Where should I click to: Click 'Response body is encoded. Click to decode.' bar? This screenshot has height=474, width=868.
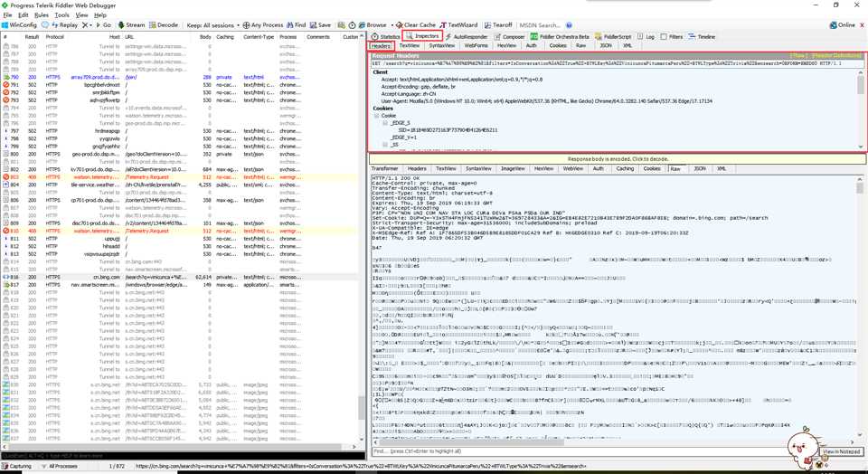click(618, 159)
